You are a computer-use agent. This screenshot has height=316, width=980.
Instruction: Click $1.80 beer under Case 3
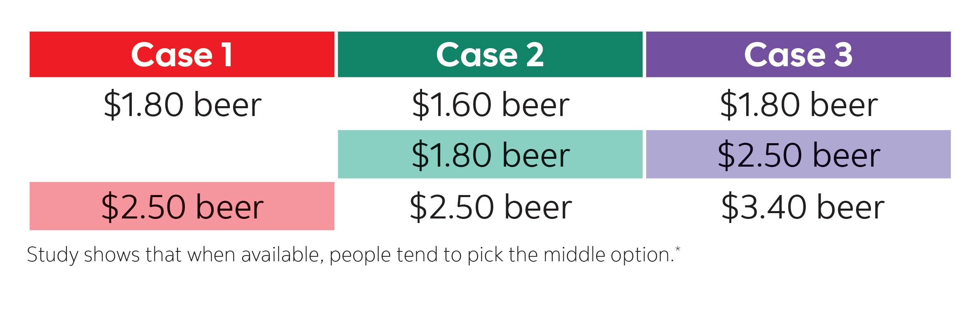pyautogui.click(x=799, y=105)
